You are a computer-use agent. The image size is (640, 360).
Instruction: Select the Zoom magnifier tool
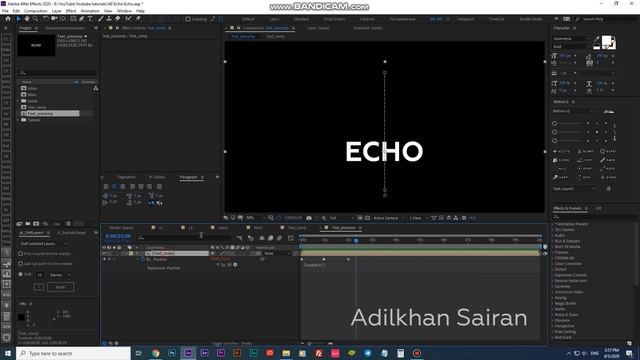click(x=36, y=19)
